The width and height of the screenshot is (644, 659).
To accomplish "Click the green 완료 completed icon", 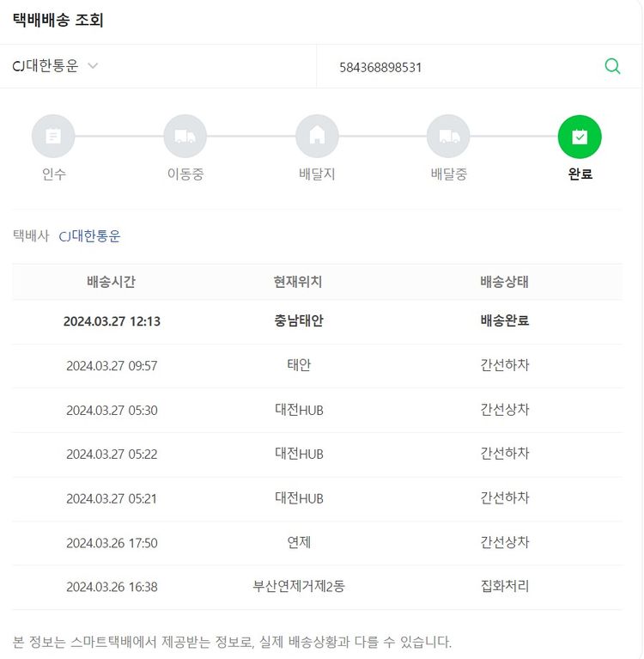I will pyautogui.click(x=580, y=137).
